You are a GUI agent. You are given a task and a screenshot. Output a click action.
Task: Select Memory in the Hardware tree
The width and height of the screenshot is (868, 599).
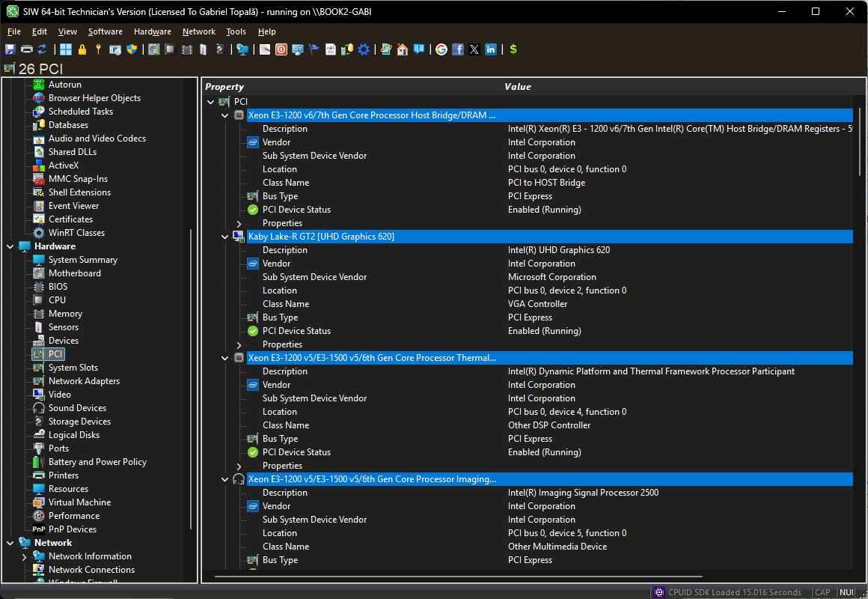coord(65,314)
